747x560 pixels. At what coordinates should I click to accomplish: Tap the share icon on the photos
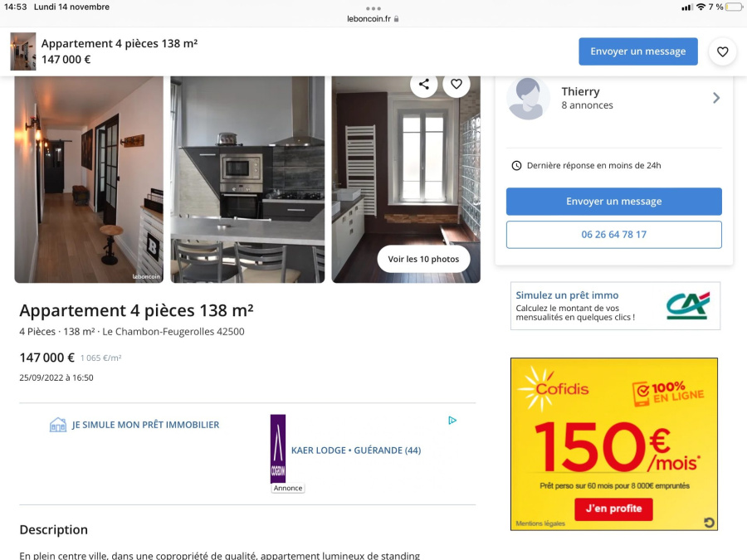[423, 85]
